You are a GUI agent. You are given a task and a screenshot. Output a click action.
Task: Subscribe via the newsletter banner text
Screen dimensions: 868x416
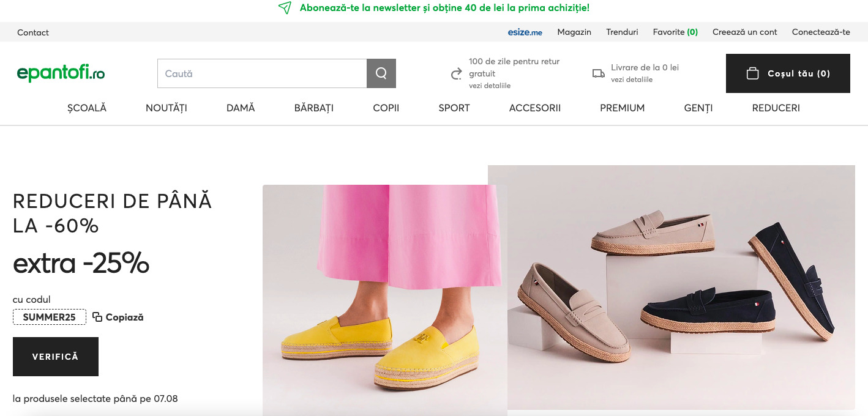444,8
